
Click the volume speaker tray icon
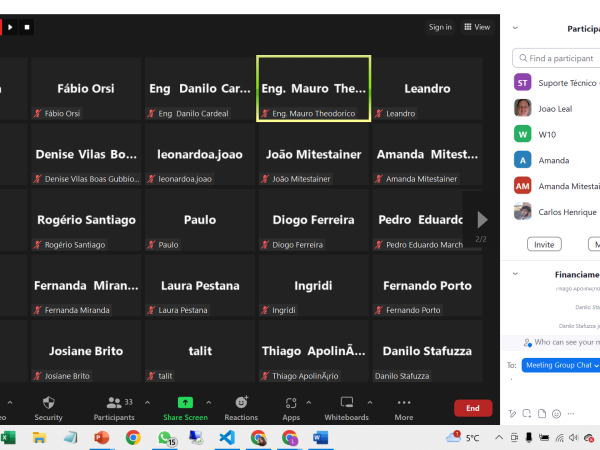pos(573,438)
